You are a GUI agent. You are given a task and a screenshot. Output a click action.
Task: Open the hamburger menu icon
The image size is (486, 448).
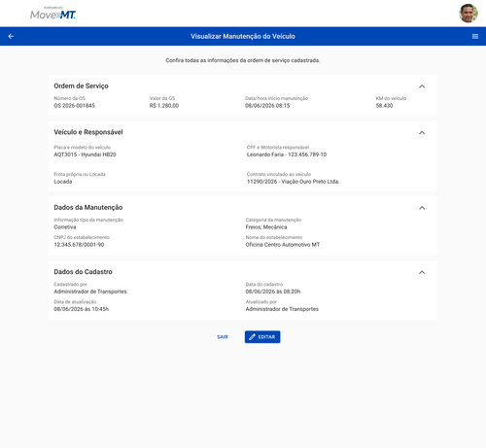tap(475, 36)
